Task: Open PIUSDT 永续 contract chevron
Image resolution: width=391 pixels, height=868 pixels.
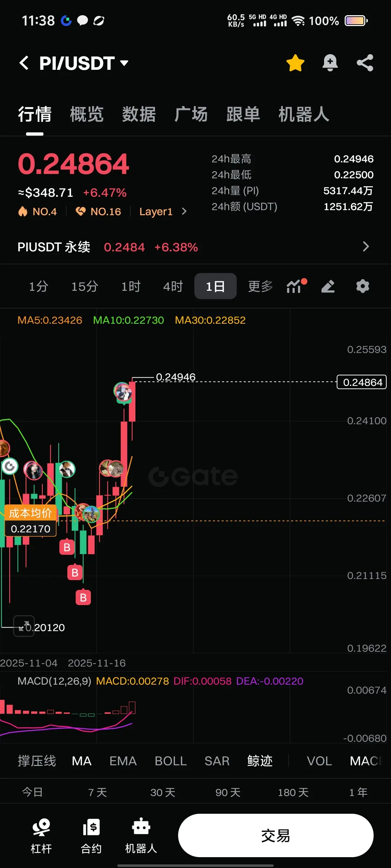Action: click(x=366, y=247)
